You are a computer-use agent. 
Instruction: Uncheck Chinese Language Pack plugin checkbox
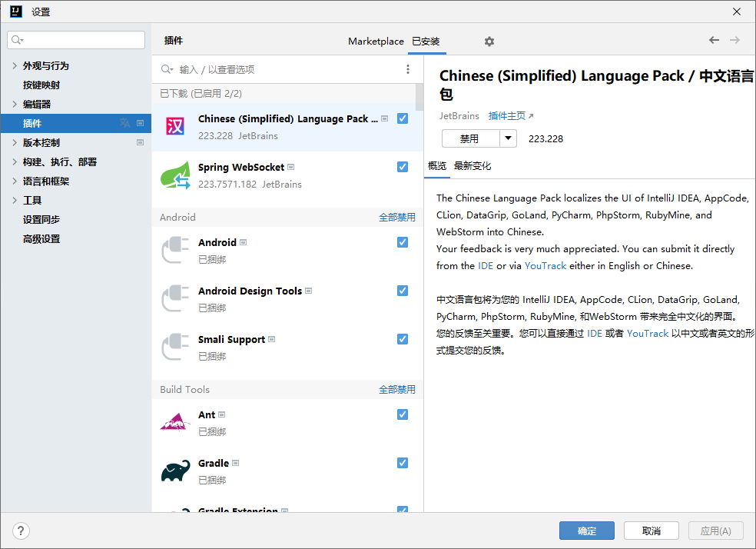(403, 118)
